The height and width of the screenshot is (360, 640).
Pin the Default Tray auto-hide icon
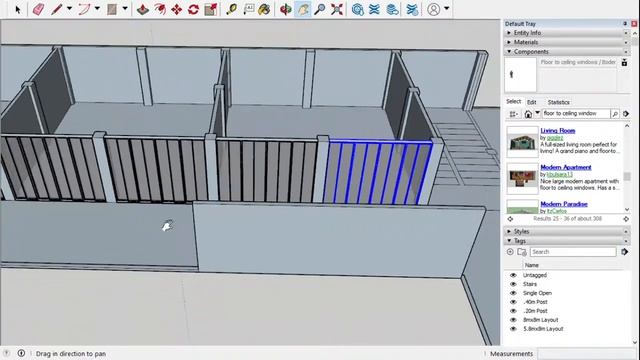point(625,24)
